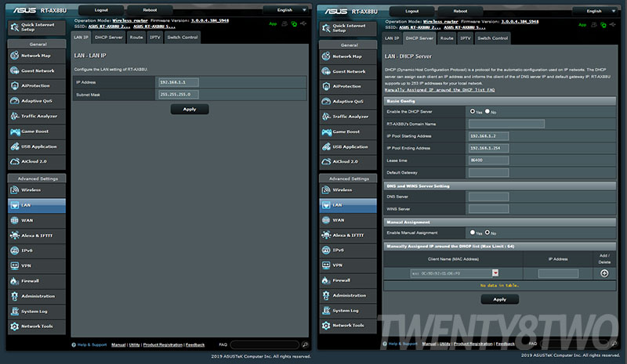Open IPv6 settings in the left window
This screenshot has width=627, height=364.
pos(36,250)
